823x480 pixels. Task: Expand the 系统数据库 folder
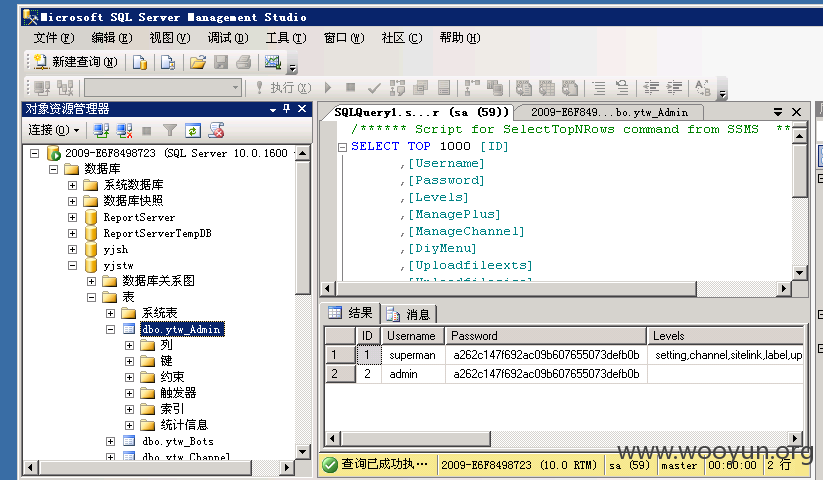click(x=72, y=185)
